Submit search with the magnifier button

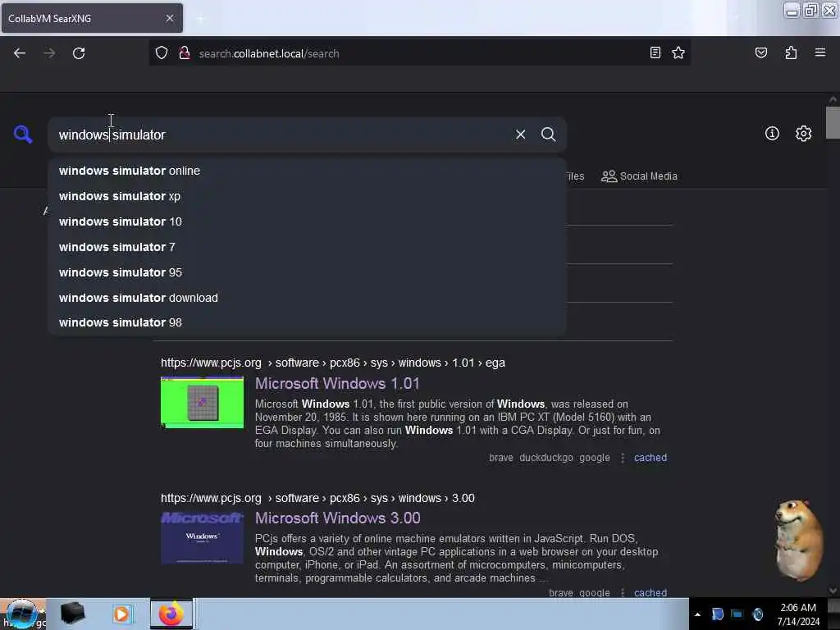coord(548,135)
